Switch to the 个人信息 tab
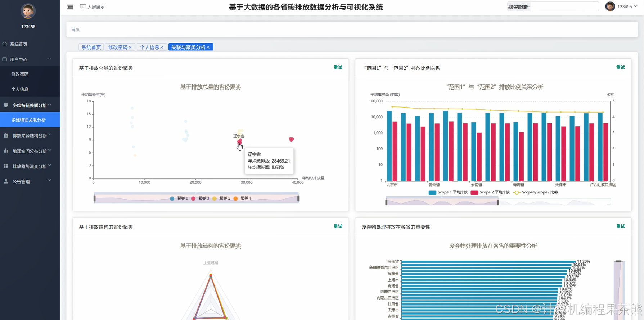644x320 pixels. (149, 47)
